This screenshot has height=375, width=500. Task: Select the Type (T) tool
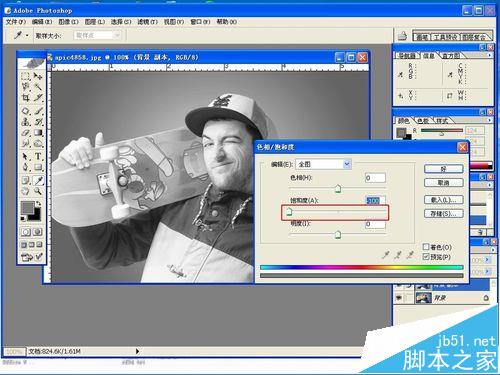38,156
